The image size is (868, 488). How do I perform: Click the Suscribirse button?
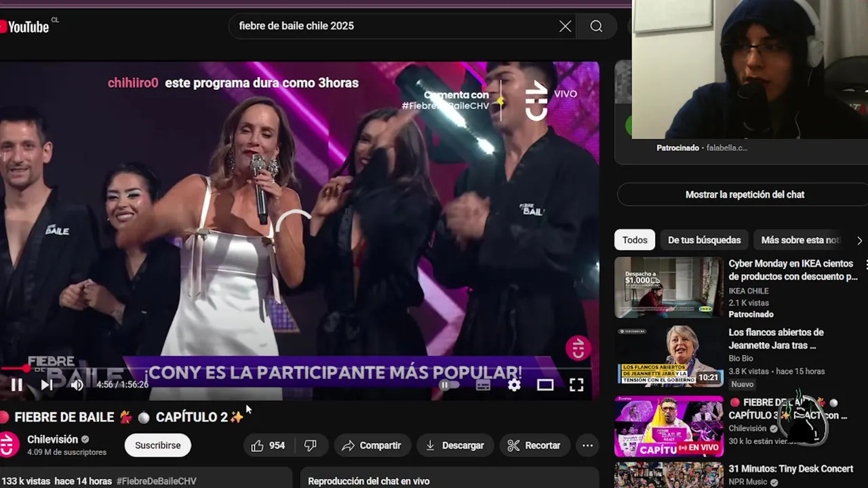coord(157,445)
